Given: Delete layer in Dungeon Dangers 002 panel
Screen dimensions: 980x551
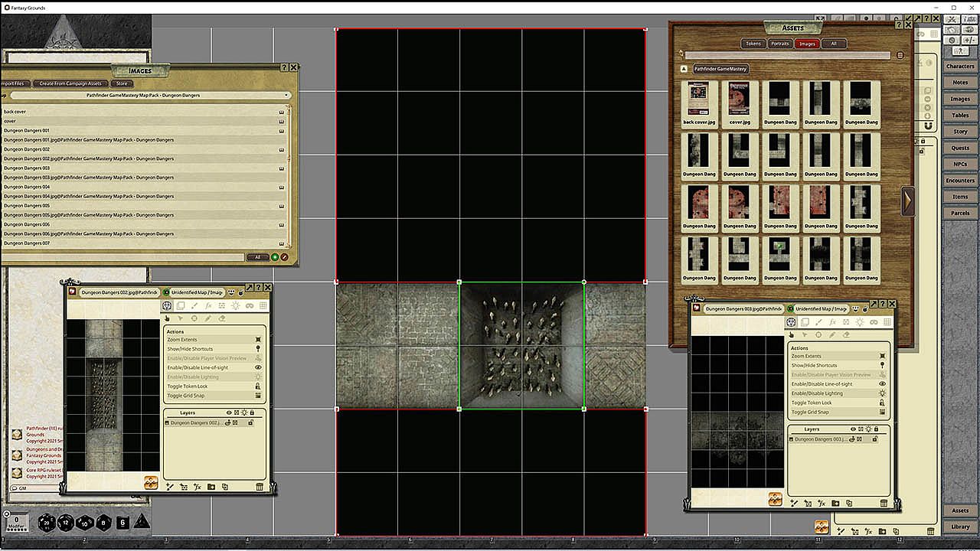Looking at the screenshot, I should 260,487.
